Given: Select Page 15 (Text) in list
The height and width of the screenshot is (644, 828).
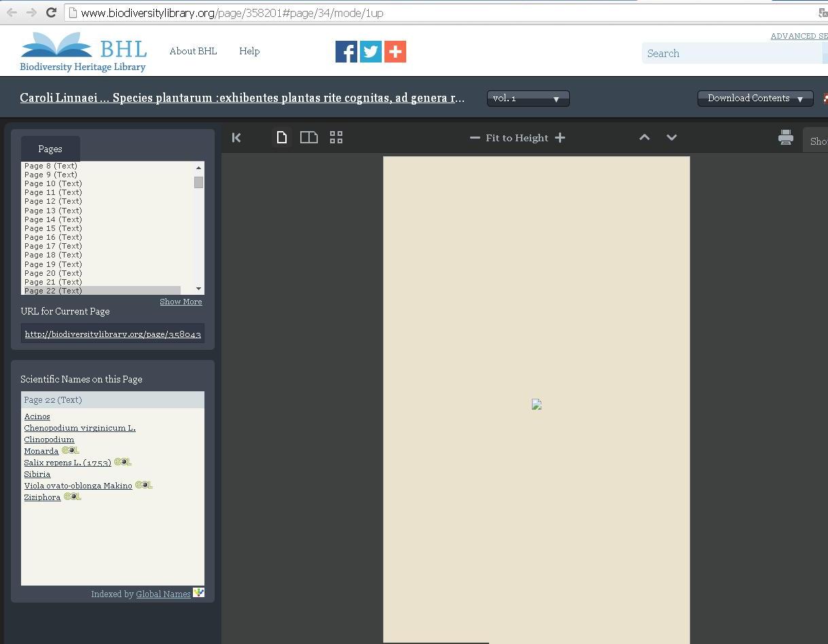Looking at the screenshot, I should tap(53, 228).
